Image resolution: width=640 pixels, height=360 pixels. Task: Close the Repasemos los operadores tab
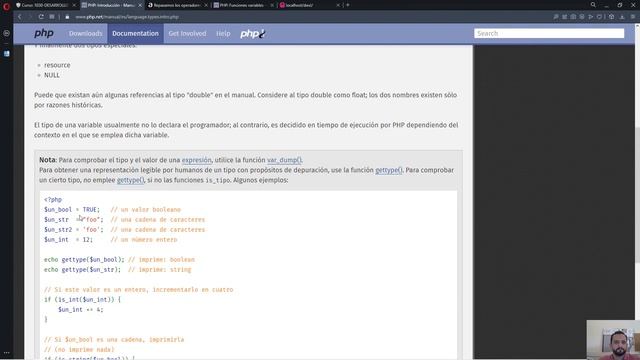coord(206,5)
